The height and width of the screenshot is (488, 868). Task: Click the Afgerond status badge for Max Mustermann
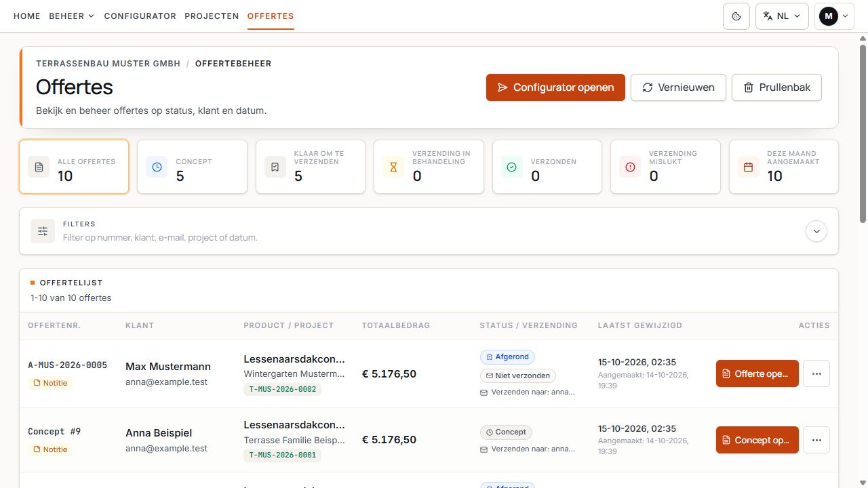[x=508, y=357]
